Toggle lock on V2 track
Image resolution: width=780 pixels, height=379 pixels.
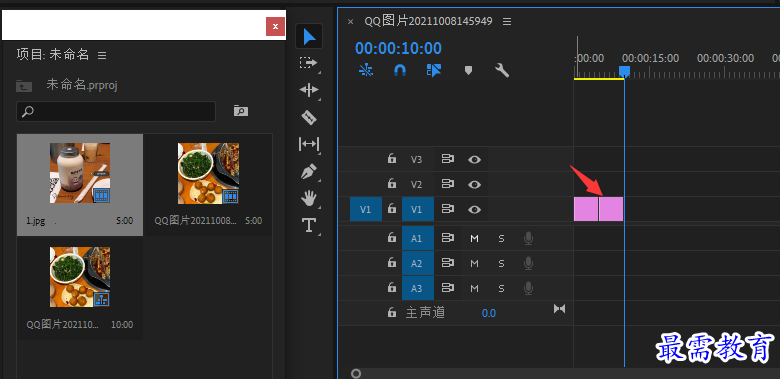(392, 184)
